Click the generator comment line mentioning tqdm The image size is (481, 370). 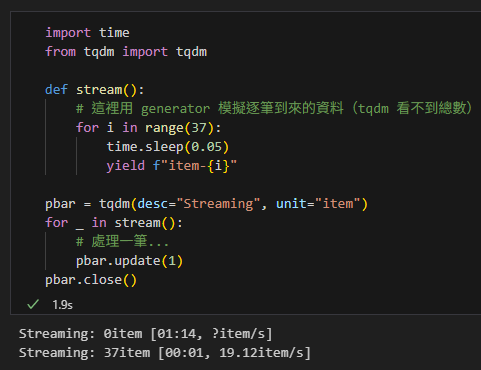(274, 108)
